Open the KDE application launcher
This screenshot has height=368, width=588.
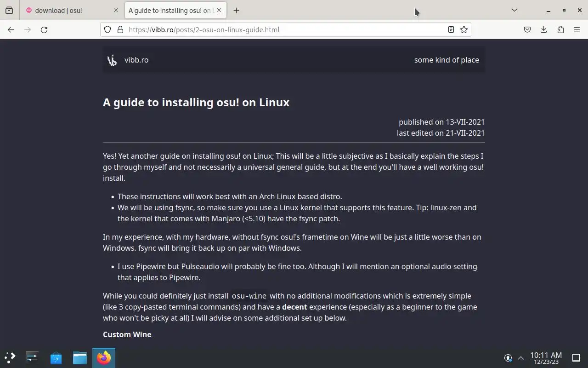click(10, 357)
